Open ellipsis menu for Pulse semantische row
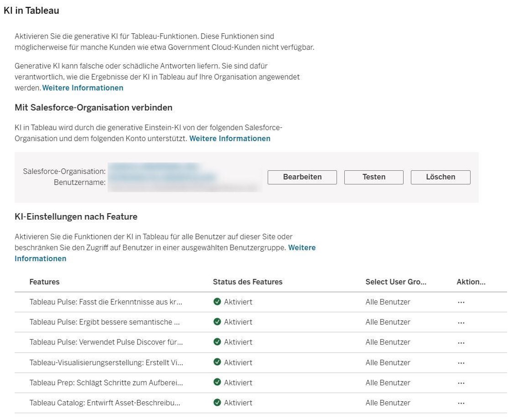 pyautogui.click(x=461, y=323)
